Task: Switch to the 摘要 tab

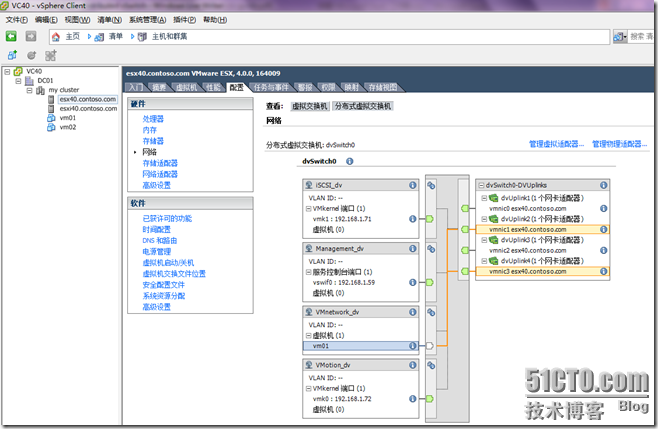Action: 159,87
